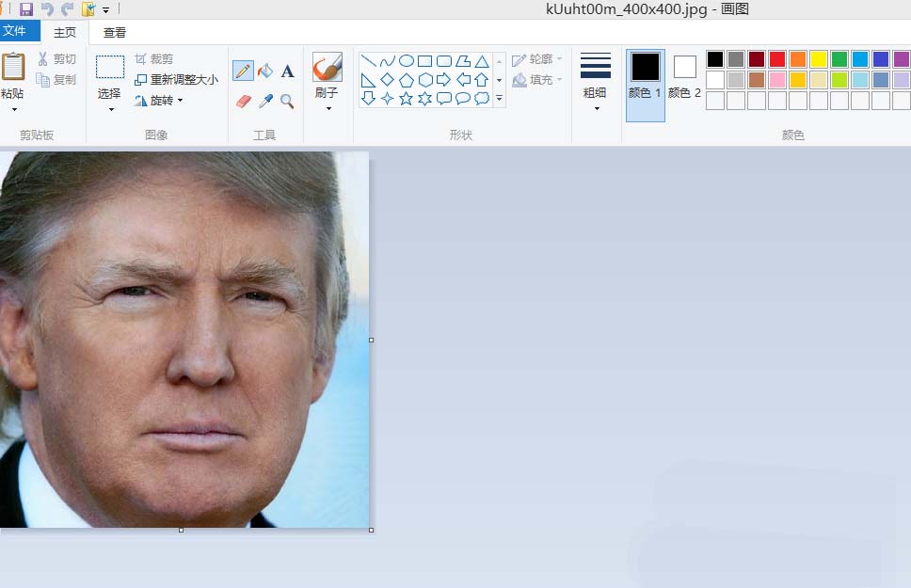Expand the shapes gallery more arrow

pyautogui.click(x=499, y=99)
